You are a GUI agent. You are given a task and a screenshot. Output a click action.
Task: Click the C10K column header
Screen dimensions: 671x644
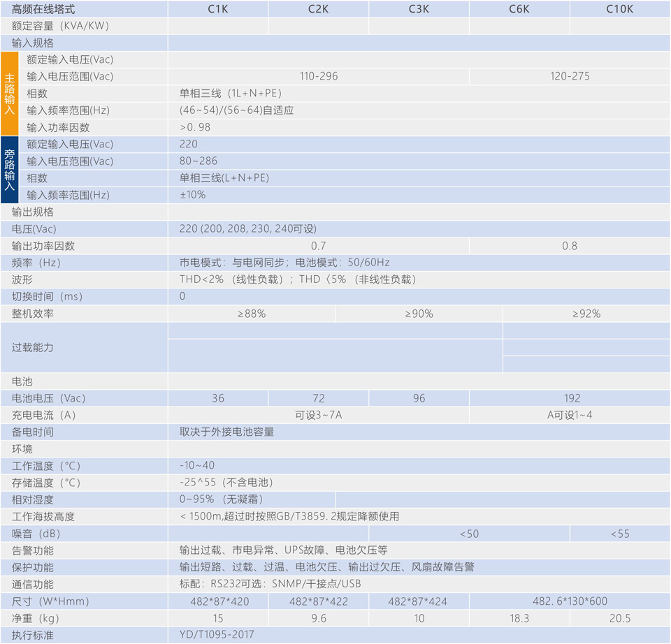point(620,9)
